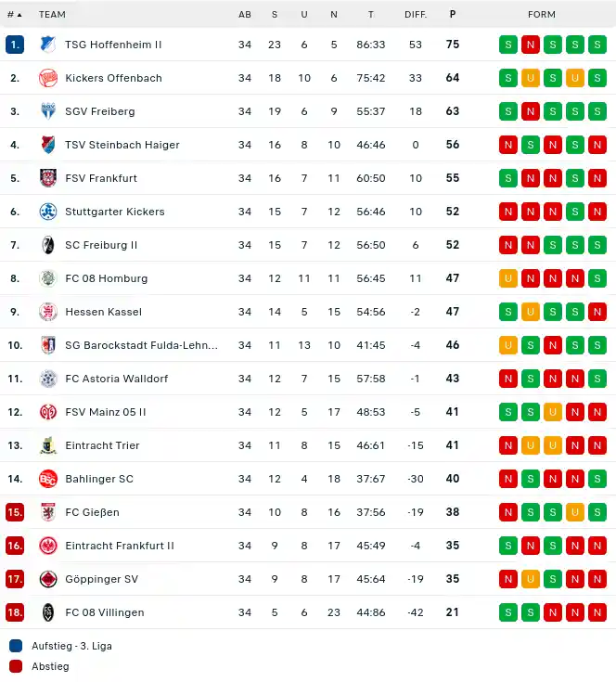Viewport: 616px width, 682px height.
Task: Click the TSG Hoffenheim II club logo
Action: click(x=48, y=45)
